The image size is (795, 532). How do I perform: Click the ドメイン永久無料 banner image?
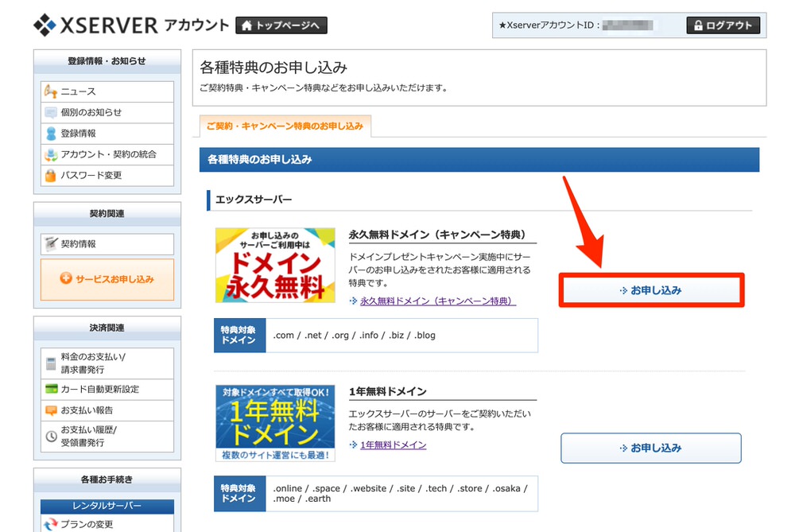point(275,266)
